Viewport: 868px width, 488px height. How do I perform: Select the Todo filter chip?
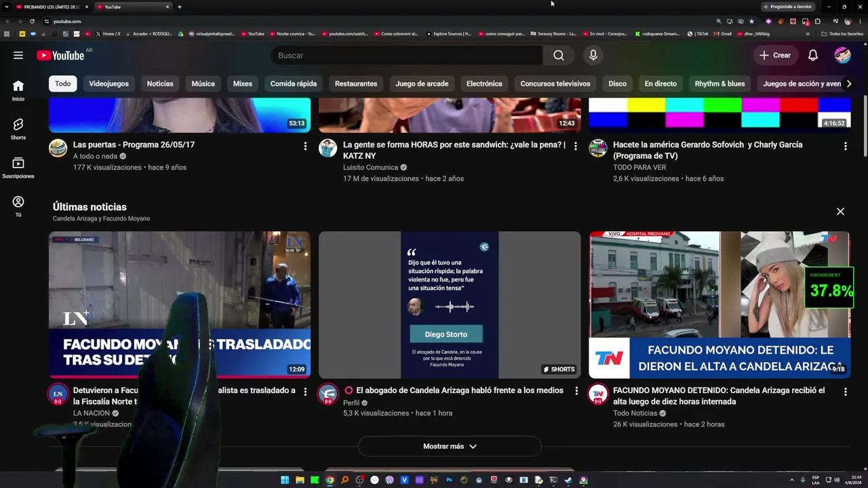63,84
